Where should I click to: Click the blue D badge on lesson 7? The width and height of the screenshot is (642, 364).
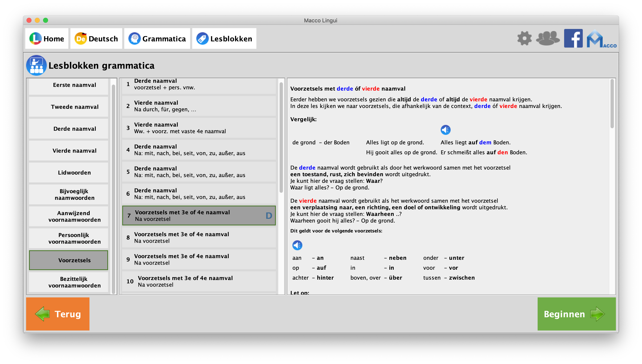point(269,216)
